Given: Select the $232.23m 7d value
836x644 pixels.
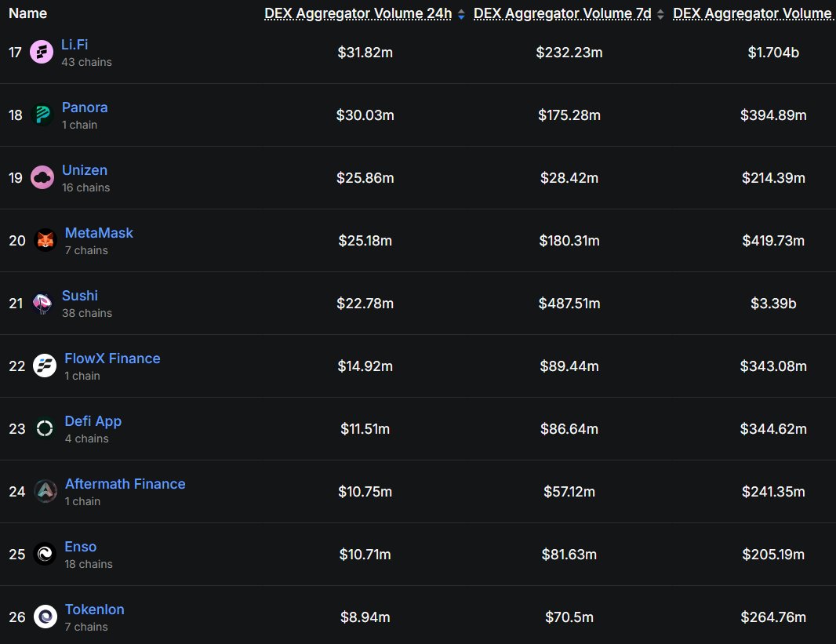Looking at the screenshot, I should coord(569,53).
